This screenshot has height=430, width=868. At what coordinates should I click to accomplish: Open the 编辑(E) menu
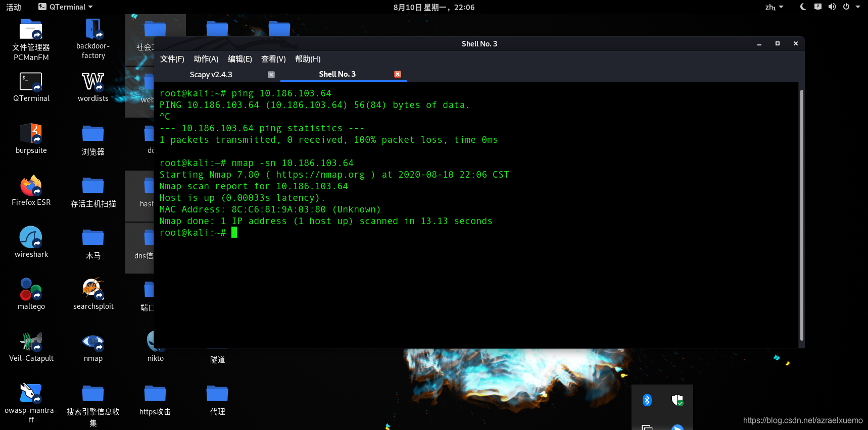(240, 59)
